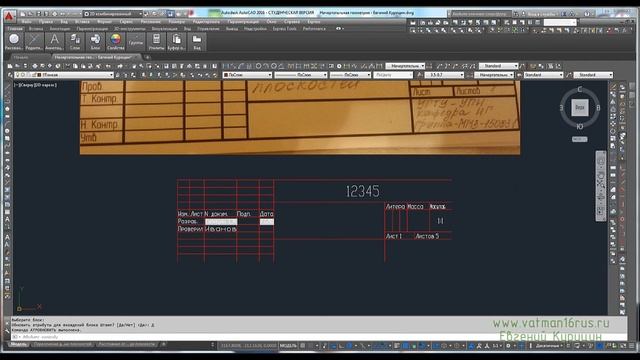Toggle freeze for the current layer
Image resolution: width=640 pixels, height=360 pixels.
point(23,75)
